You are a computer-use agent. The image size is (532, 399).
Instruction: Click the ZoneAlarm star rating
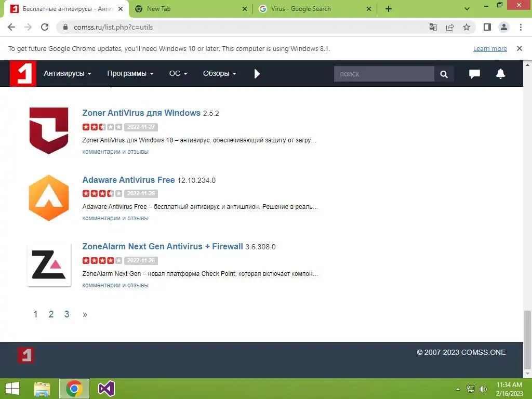click(x=102, y=261)
